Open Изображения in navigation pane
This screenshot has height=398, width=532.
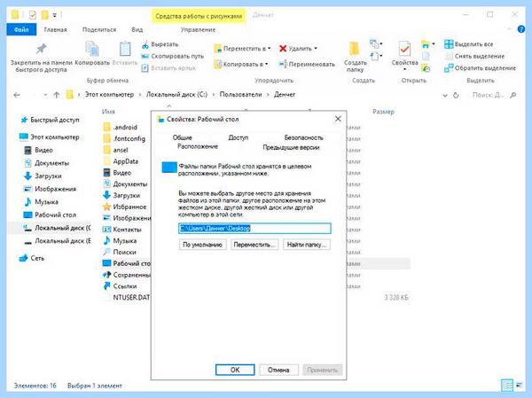[50, 189]
